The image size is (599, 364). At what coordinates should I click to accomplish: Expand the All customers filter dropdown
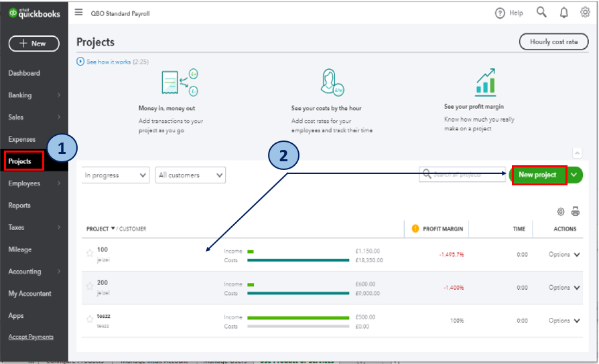190,175
